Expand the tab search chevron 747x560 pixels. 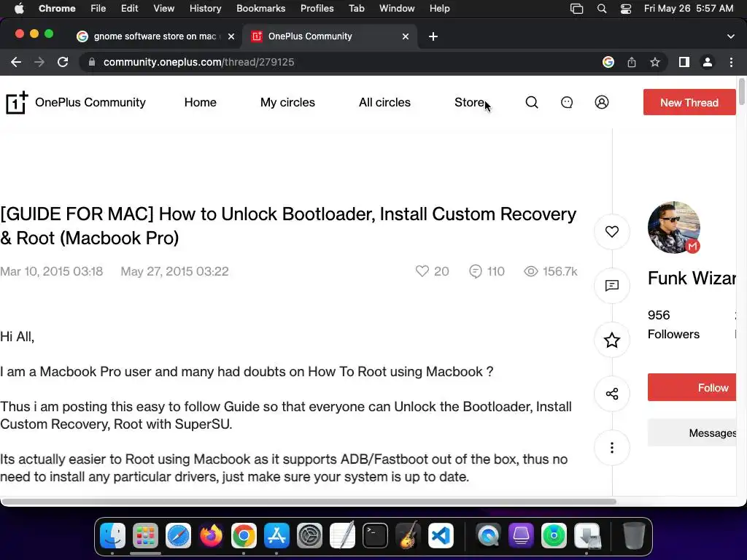[x=731, y=36]
